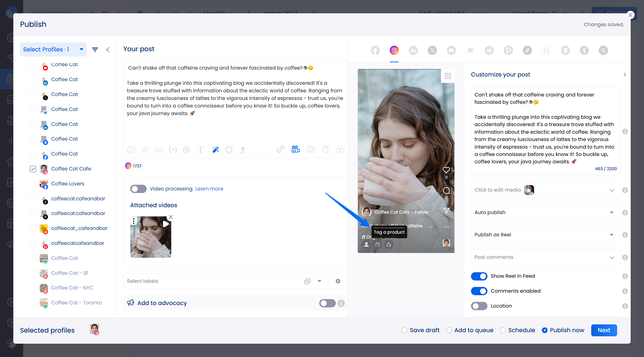Close the Publish dialog
Viewport: 644px width, 357px height.
tap(630, 15)
